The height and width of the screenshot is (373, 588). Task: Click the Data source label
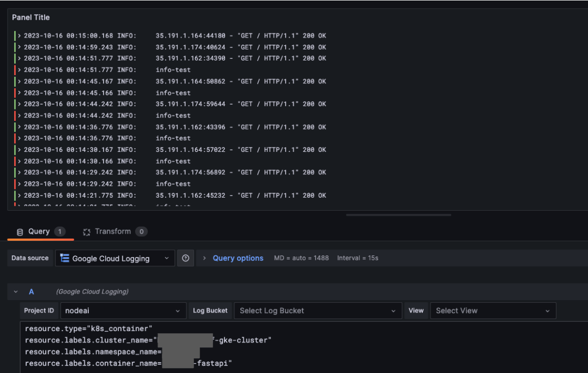point(30,258)
